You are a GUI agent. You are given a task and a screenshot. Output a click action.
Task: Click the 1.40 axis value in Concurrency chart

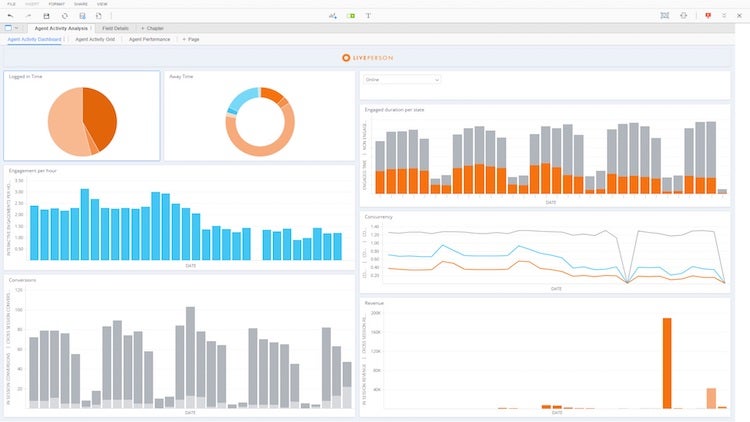pyautogui.click(x=375, y=227)
